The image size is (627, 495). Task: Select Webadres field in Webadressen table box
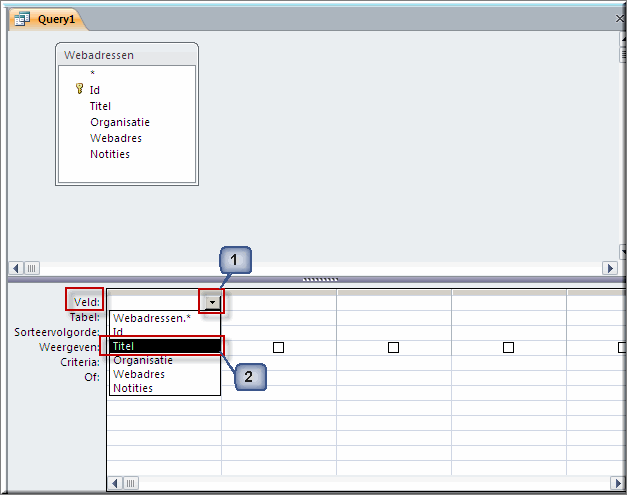pos(116,138)
